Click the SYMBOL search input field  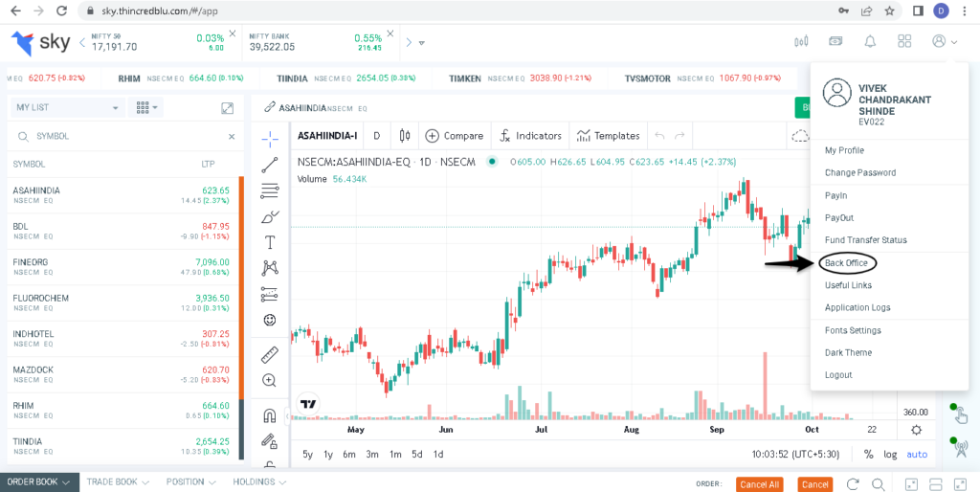125,136
